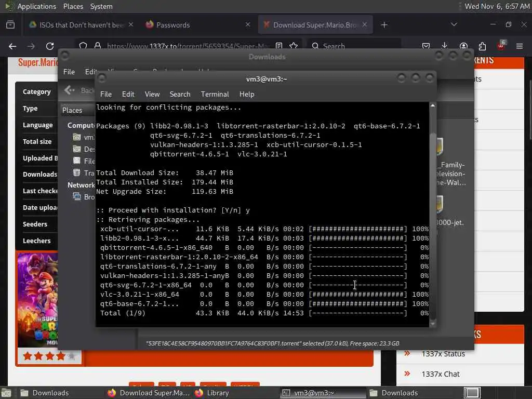This screenshot has height=399, width=532.
Task: Go back in browser history
Action: click(12, 46)
